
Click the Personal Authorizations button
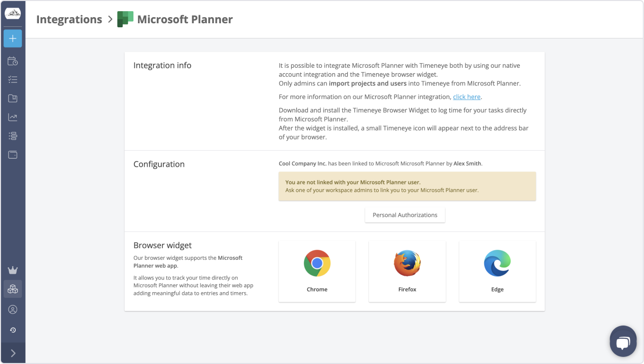[x=404, y=214]
